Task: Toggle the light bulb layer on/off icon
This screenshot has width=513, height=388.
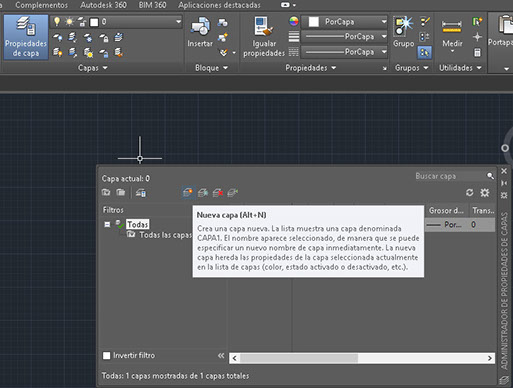Action: 57,22
